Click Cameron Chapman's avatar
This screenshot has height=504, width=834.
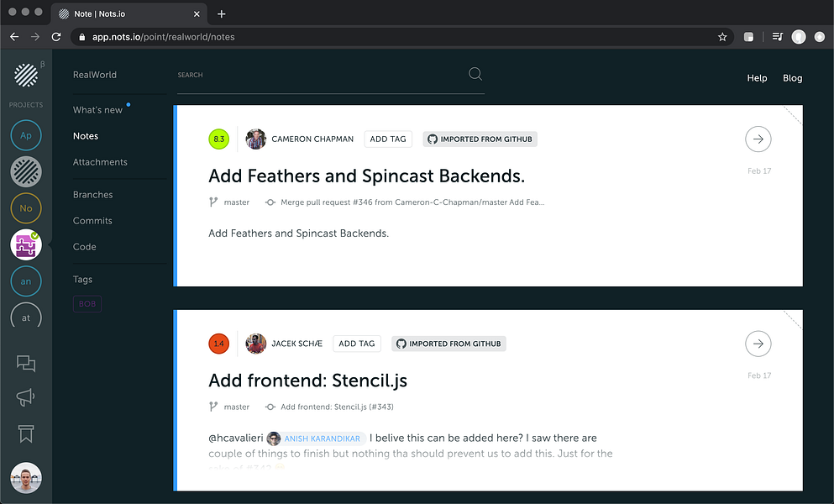(256, 139)
